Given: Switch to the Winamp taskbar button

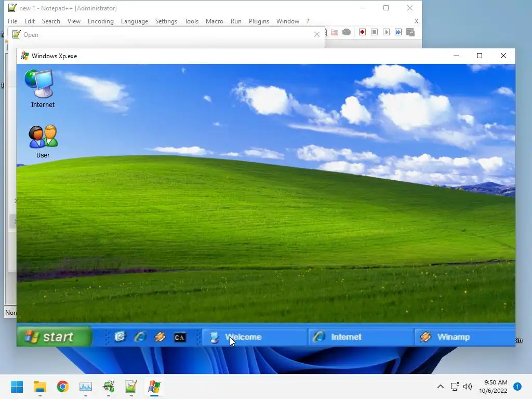Looking at the screenshot, I should point(465,337).
